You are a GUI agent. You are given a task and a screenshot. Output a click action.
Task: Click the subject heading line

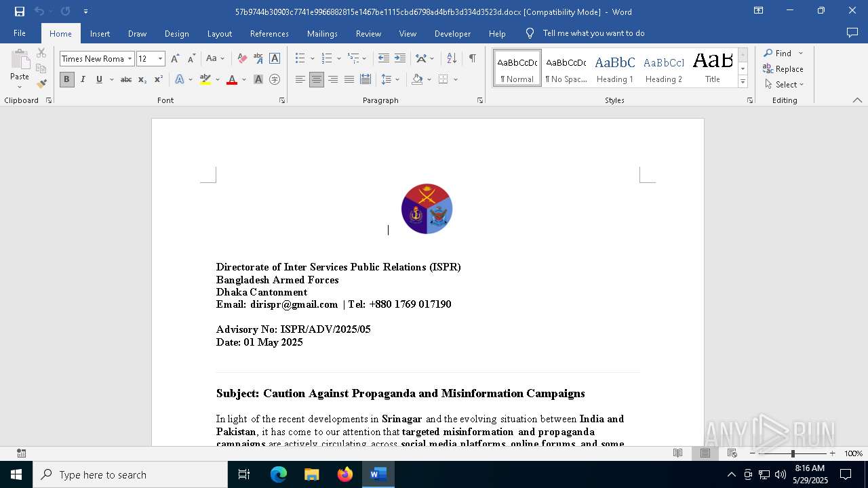(x=400, y=394)
